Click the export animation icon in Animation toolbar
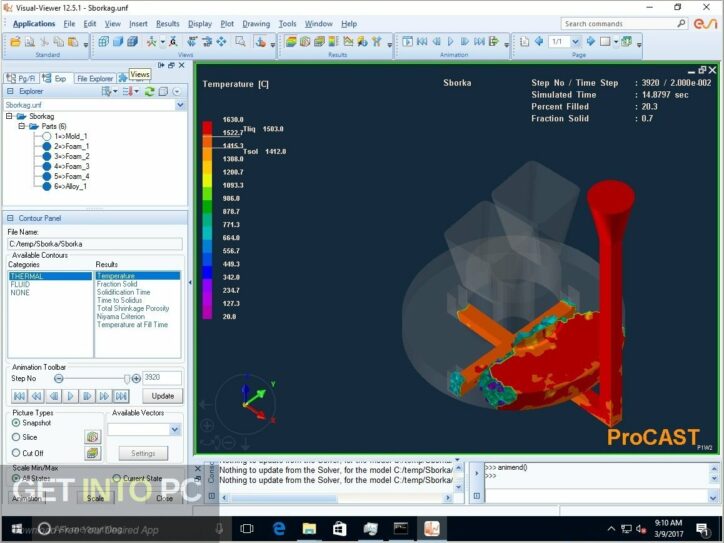Viewport: 724px width, 543px height. pyautogui.click(x=494, y=42)
